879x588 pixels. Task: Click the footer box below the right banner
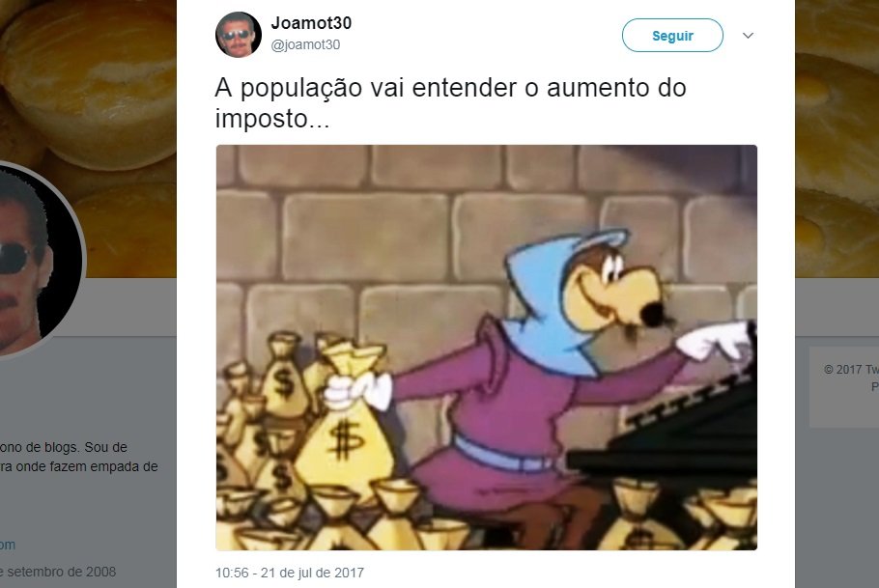click(844, 387)
